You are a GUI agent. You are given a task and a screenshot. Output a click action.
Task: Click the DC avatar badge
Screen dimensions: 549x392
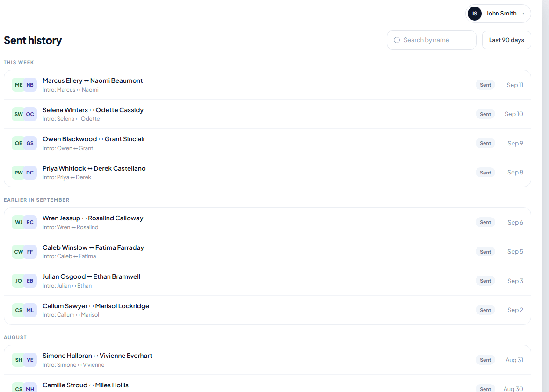click(30, 173)
